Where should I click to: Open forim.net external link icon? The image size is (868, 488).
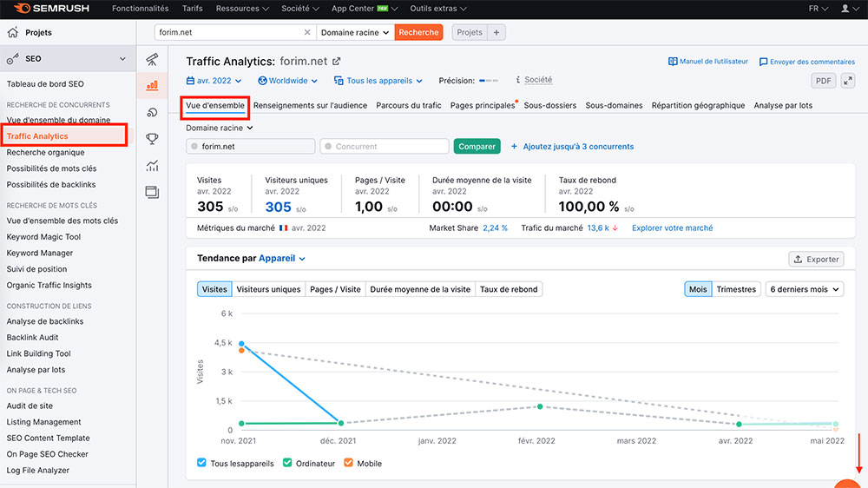click(x=337, y=62)
